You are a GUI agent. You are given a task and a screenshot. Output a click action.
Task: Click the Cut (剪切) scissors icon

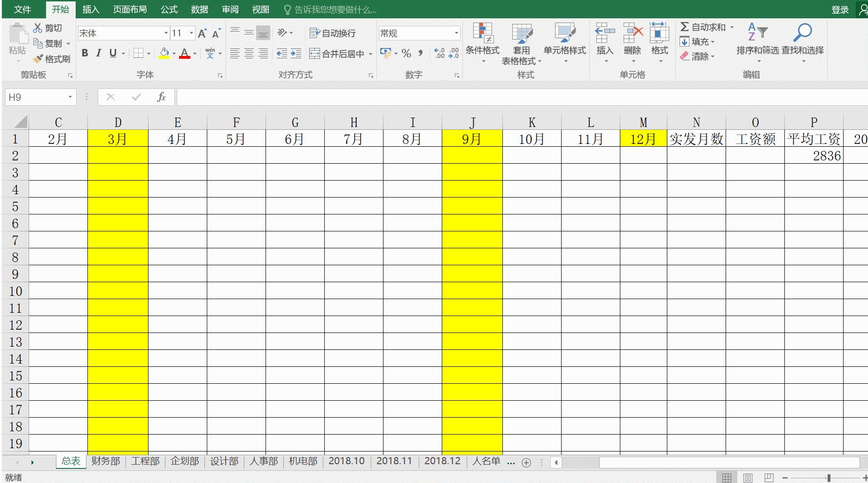click(x=38, y=28)
